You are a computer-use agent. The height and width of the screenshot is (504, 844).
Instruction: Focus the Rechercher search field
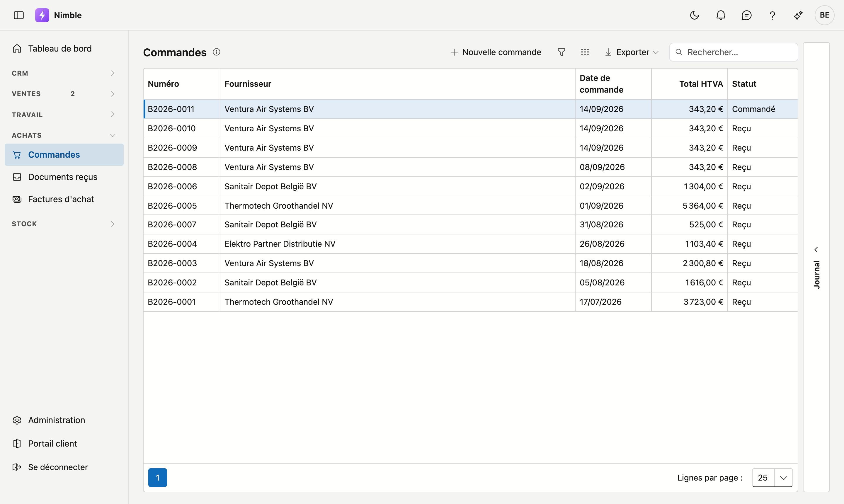(733, 52)
